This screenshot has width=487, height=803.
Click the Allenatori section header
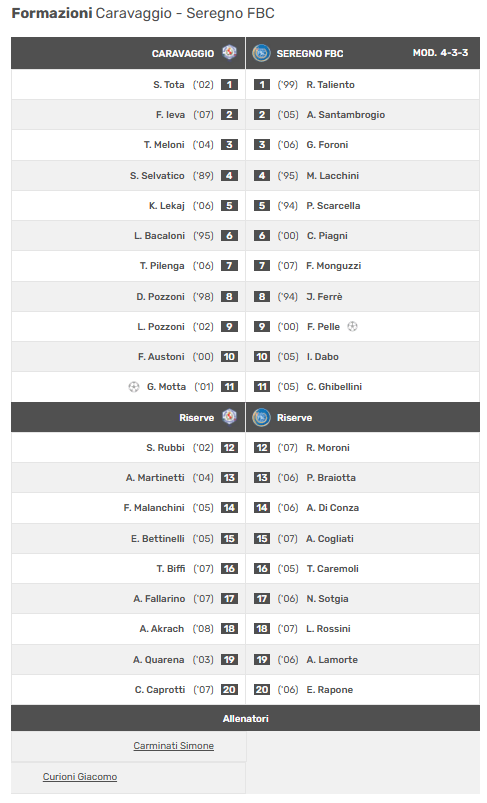[245, 718]
